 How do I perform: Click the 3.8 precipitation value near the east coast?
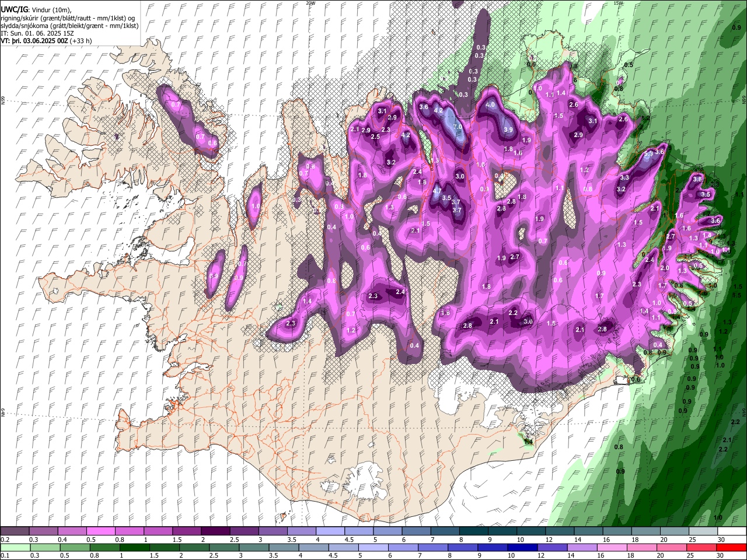point(697,179)
